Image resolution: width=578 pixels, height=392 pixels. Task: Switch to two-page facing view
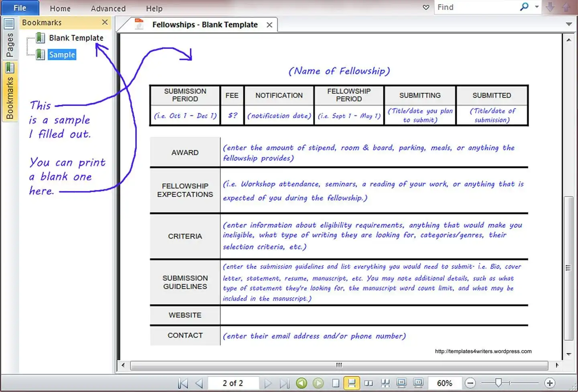tap(368, 383)
